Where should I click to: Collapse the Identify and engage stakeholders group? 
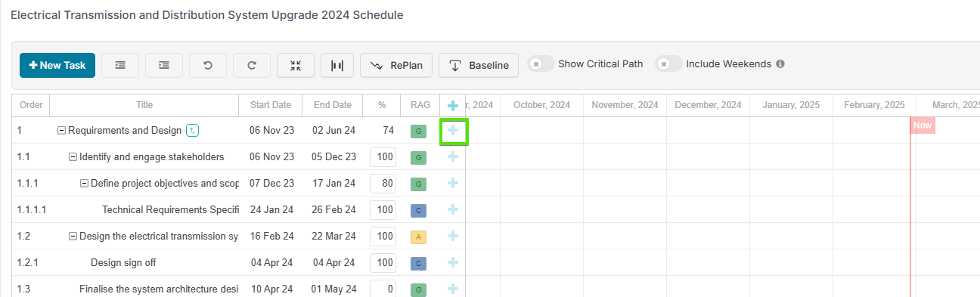click(x=73, y=157)
